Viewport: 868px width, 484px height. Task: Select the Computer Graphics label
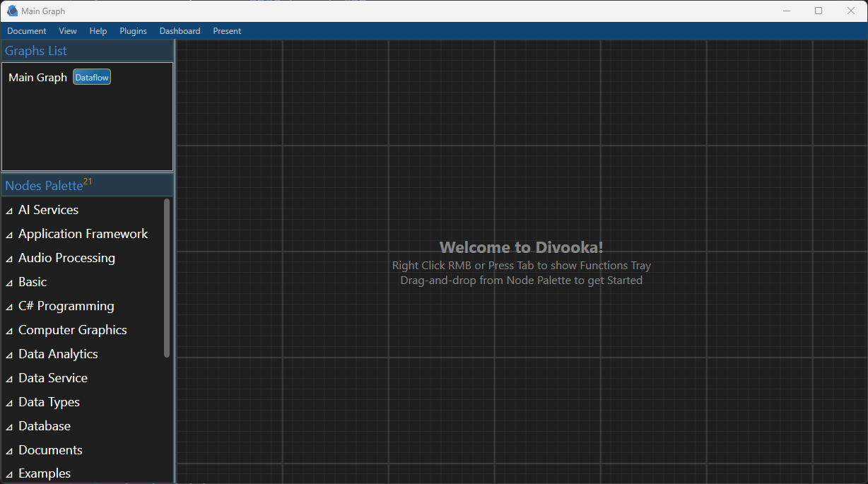pyautogui.click(x=73, y=330)
